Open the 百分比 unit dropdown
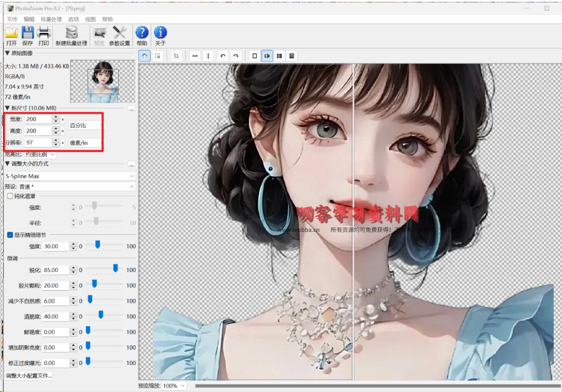The height and width of the screenshot is (392, 562). pyautogui.click(x=86, y=125)
